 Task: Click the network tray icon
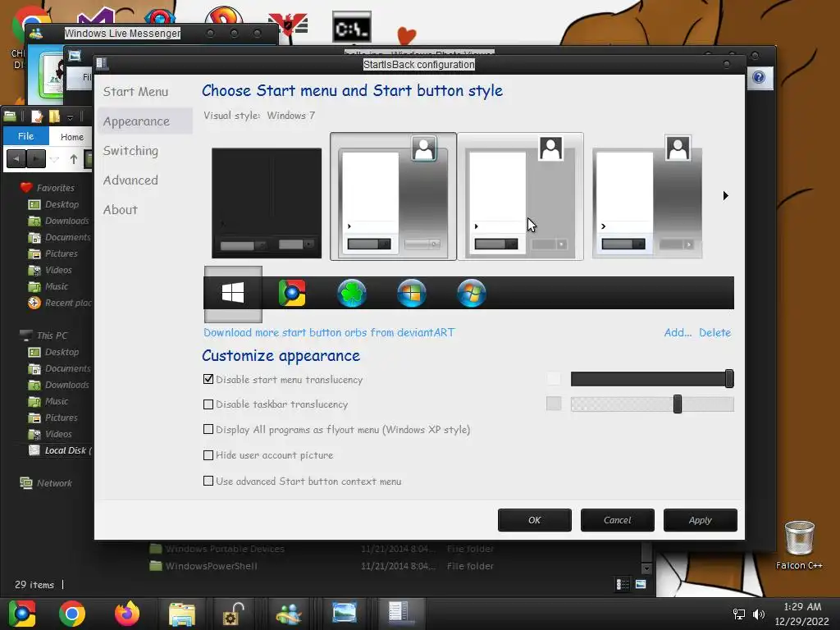click(739, 614)
